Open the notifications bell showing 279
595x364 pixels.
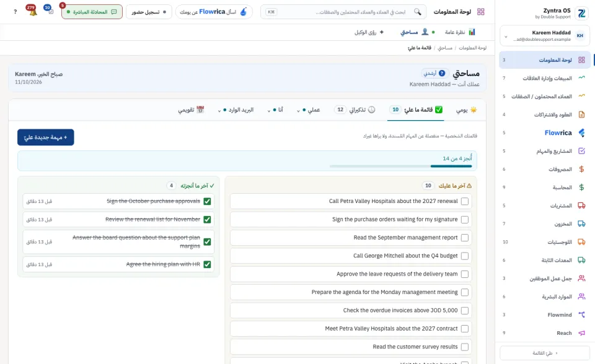[32, 11]
